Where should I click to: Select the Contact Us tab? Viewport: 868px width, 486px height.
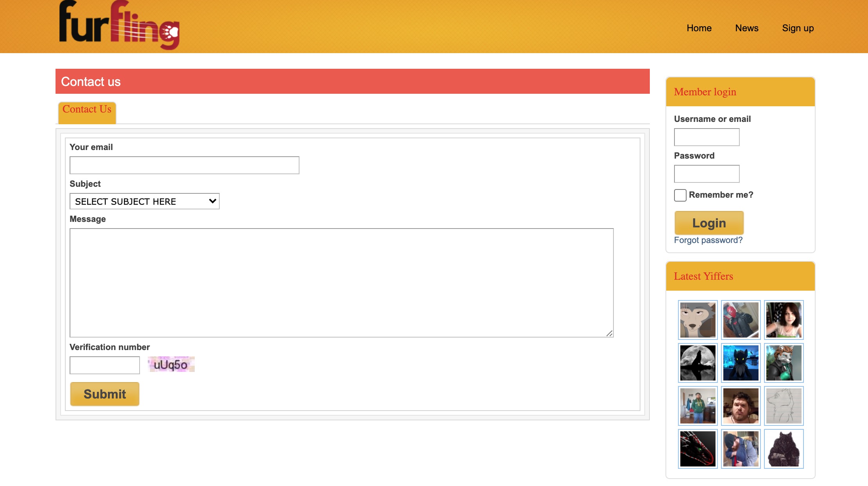coord(87,113)
